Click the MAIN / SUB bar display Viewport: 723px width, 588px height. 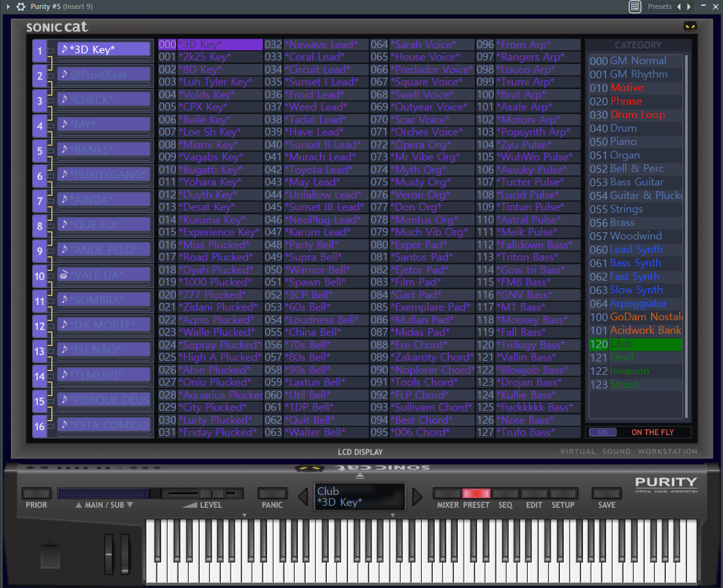pos(104,493)
